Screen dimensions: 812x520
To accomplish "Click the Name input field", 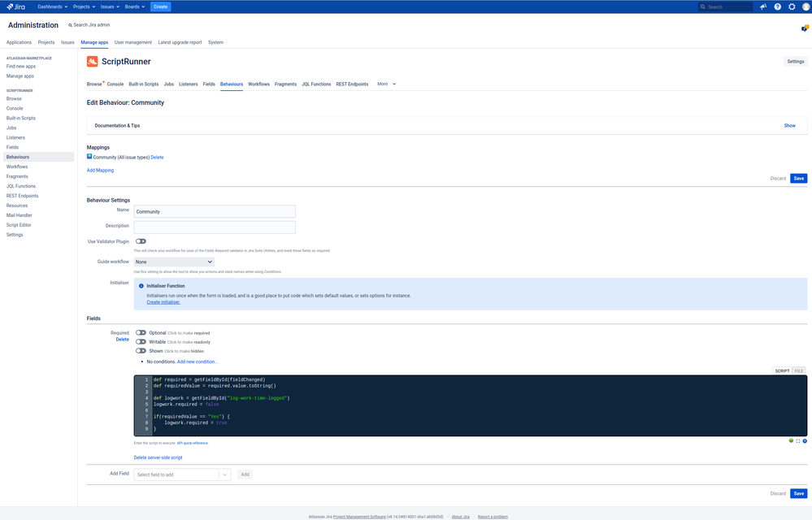I will (x=215, y=211).
